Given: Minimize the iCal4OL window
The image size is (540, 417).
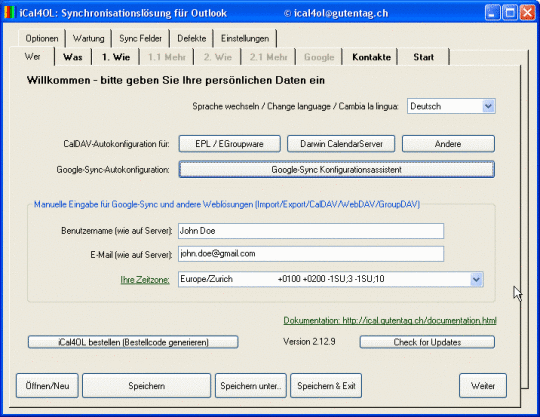Looking at the screenshot, I should [x=492, y=13].
